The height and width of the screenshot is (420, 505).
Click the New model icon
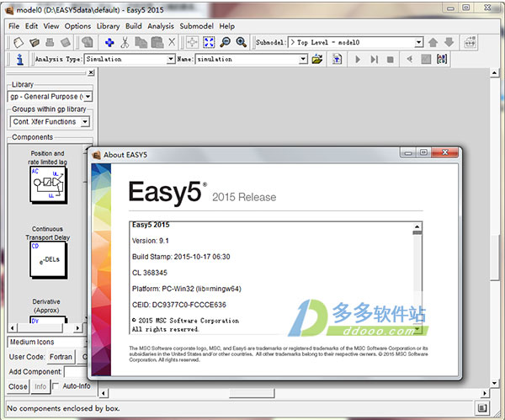click(x=19, y=42)
